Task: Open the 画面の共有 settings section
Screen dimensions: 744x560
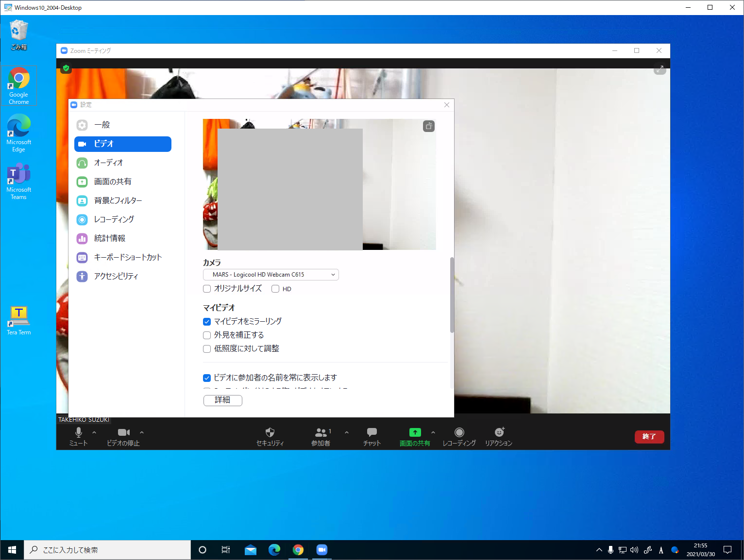Action: tap(112, 181)
